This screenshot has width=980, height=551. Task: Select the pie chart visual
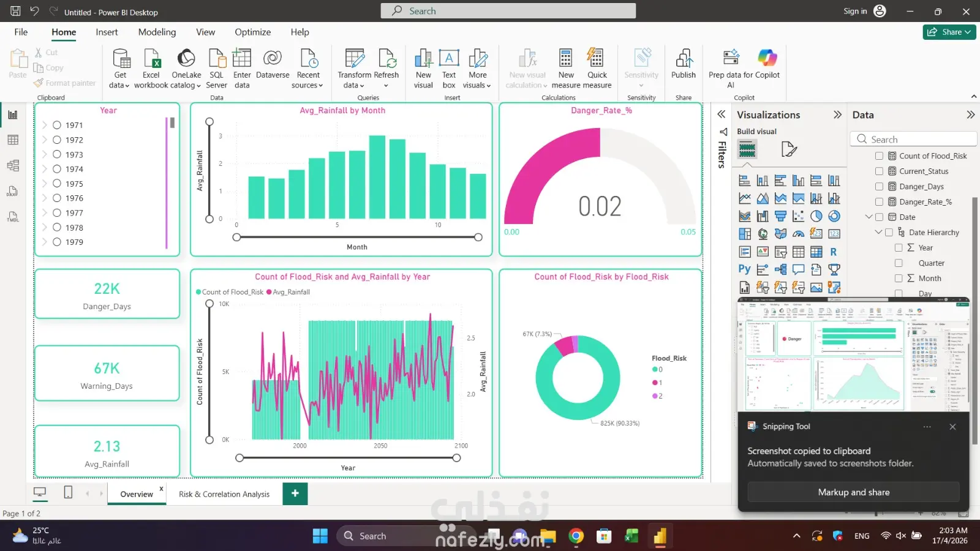pyautogui.click(x=816, y=216)
